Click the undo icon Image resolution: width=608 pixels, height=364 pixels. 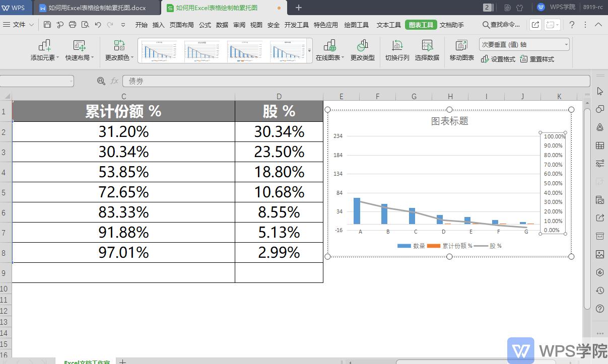click(x=97, y=24)
